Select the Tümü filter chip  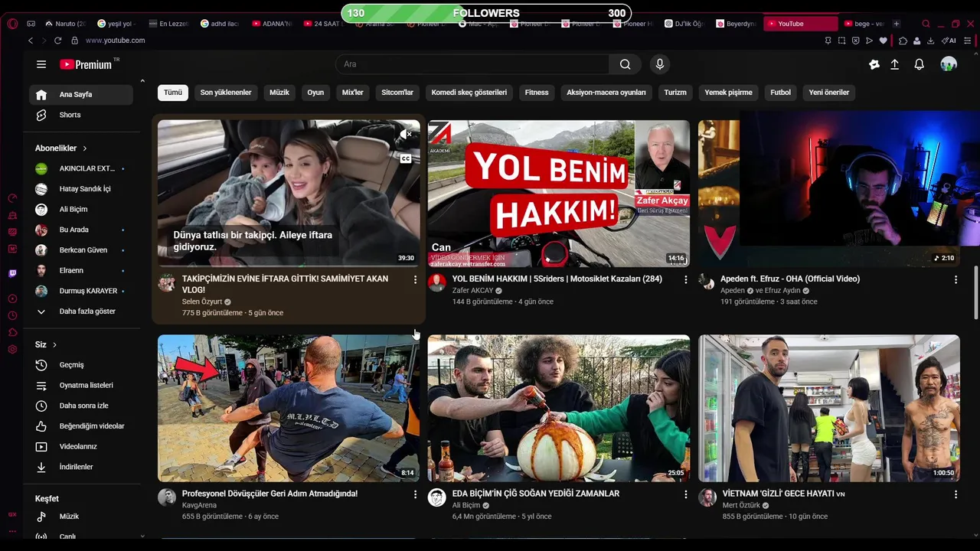173,93
